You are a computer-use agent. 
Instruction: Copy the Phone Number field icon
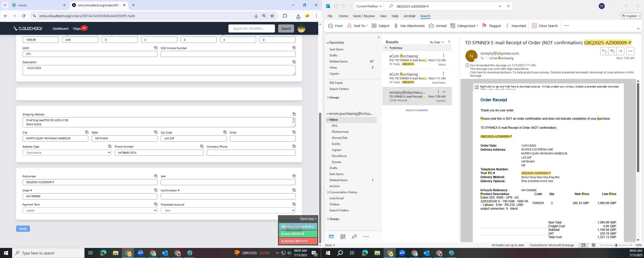202,146
